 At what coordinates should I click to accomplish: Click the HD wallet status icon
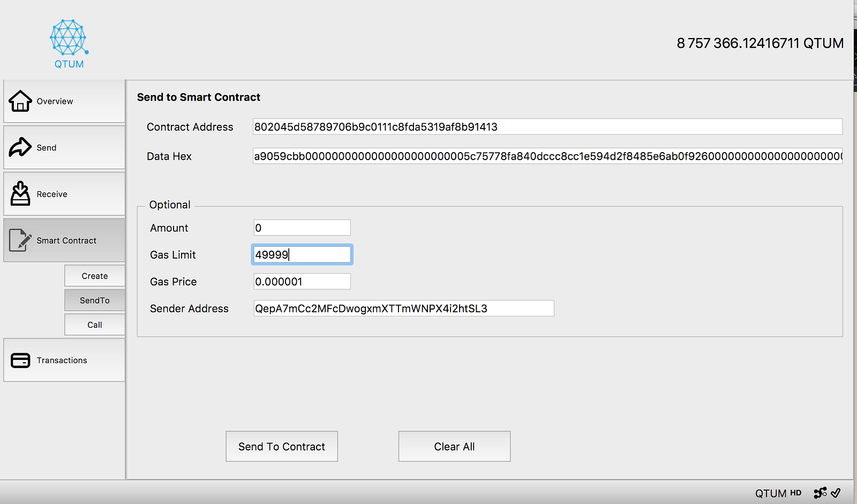(796, 493)
